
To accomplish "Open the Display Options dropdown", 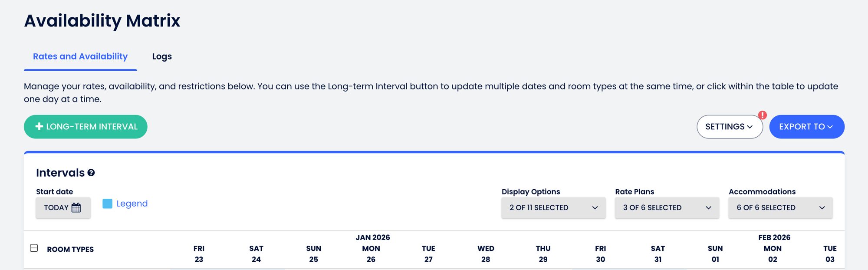I will 553,207.
